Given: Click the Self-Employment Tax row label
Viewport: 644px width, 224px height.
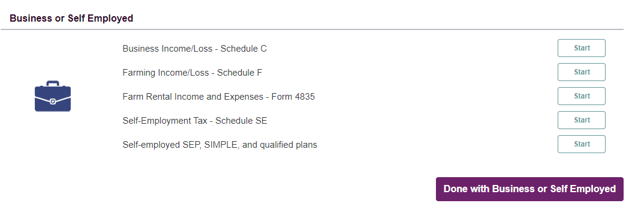Looking at the screenshot, I should 195,121.
